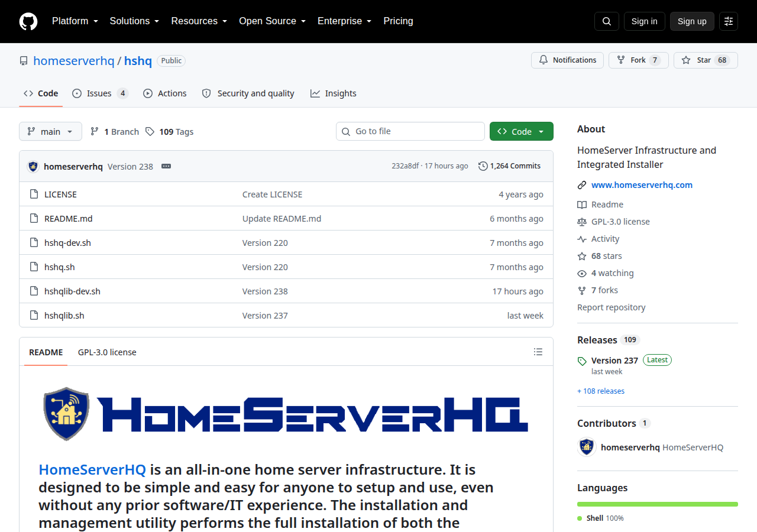The height and width of the screenshot is (532, 757).
Task: Open the hshq-dev.sh file
Action: [67, 243]
